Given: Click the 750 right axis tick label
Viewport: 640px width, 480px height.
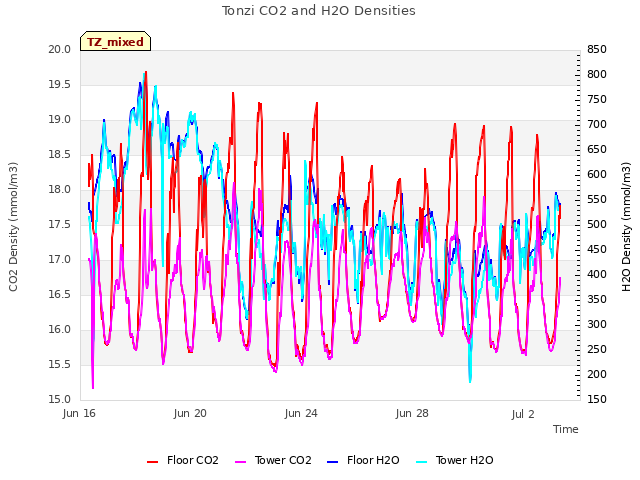Looking at the screenshot, I should pyautogui.click(x=597, y=99).
